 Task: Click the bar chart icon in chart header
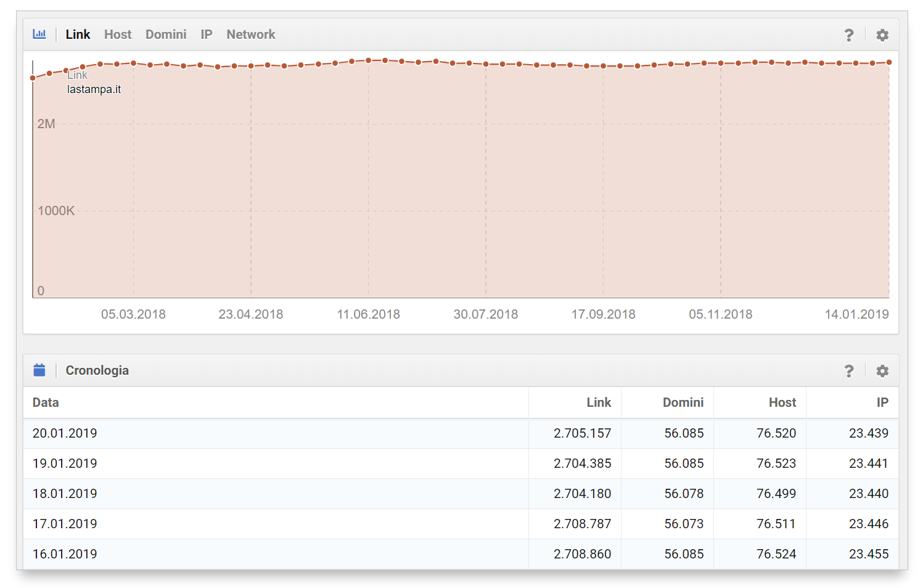(39, 35)
